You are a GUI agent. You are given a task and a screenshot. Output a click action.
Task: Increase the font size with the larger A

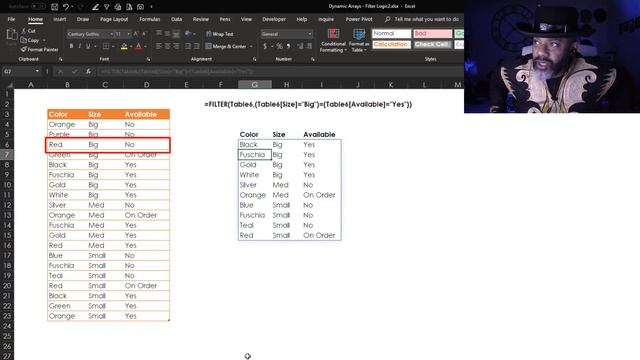136,34
